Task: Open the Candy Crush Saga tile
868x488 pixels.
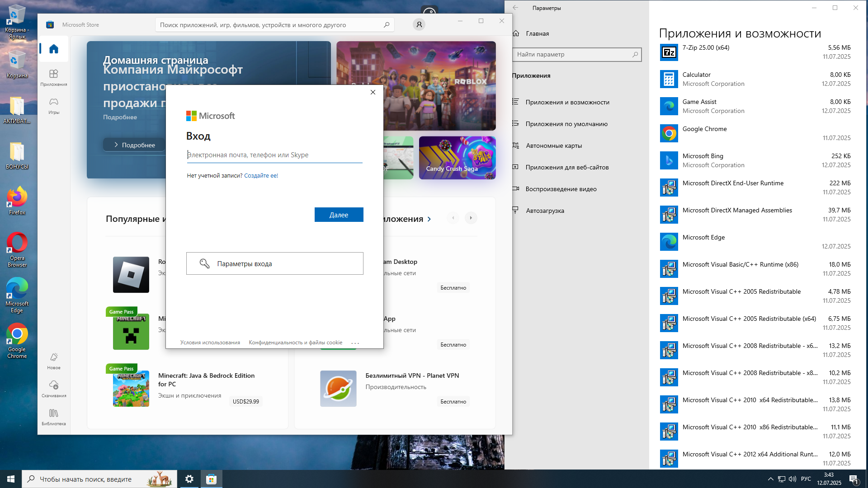Action: point(458,158)
